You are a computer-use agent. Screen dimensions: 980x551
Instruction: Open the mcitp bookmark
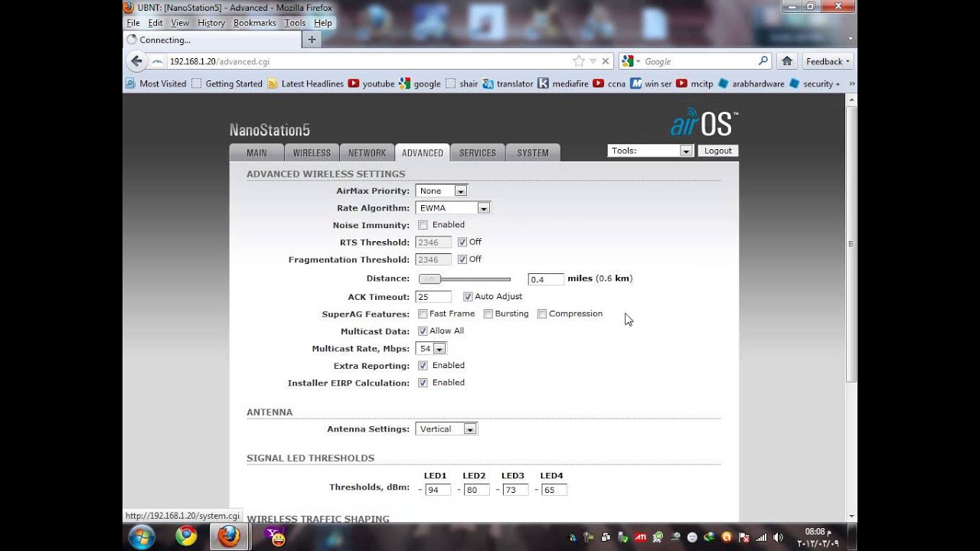coord(694,83)
